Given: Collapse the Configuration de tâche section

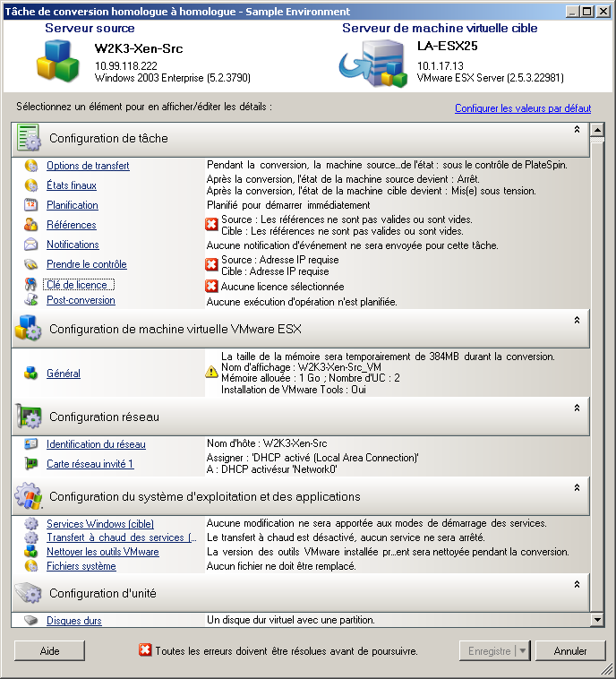Looking at the screenshot, I should (577, 130).
